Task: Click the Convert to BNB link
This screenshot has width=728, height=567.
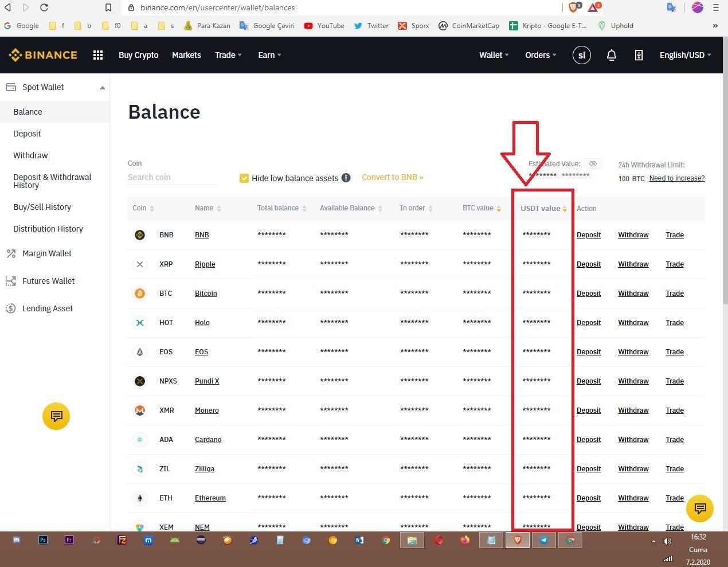Action: coord(393,177)
